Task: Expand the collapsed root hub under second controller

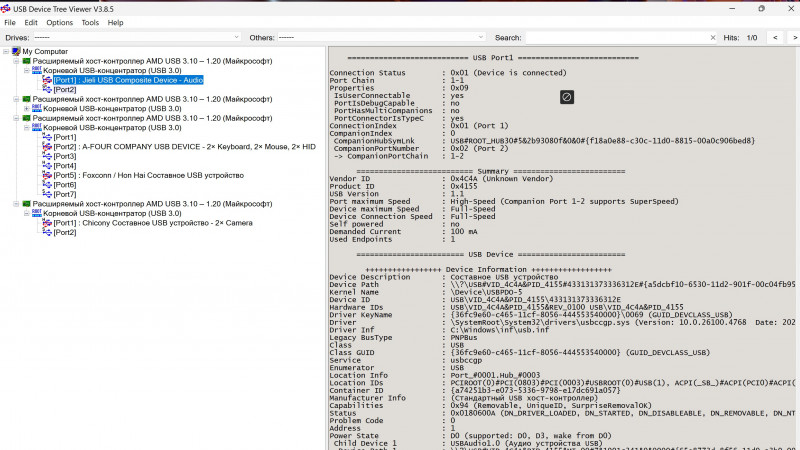Action: (x=27, y=109)
